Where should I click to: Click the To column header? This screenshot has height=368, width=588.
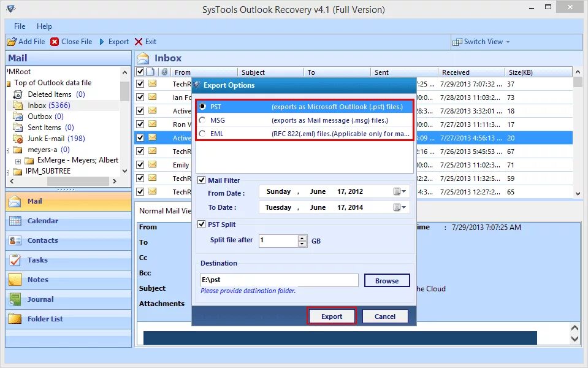pyautogui.click(x=337, y=72)
